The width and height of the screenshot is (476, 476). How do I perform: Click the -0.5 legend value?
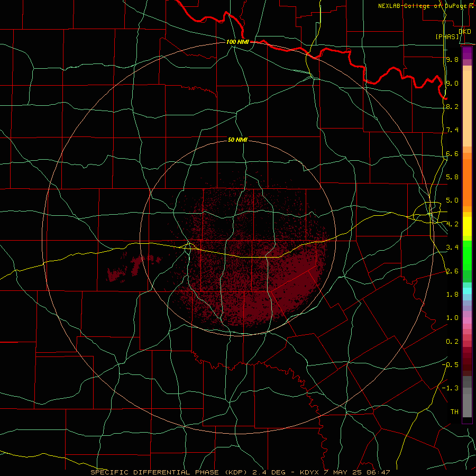coord(450,364)
